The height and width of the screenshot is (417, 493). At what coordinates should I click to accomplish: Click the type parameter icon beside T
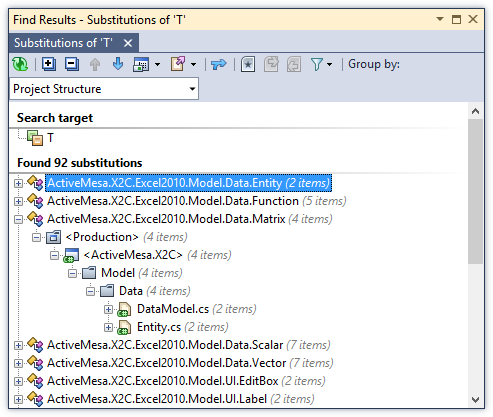tap(35, 138)
